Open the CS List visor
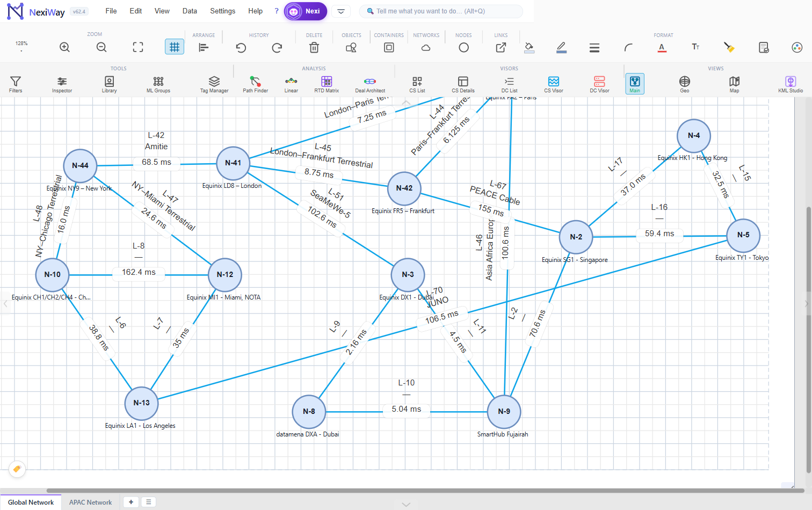The image size is (812, 510). click(x=417, y=84)
